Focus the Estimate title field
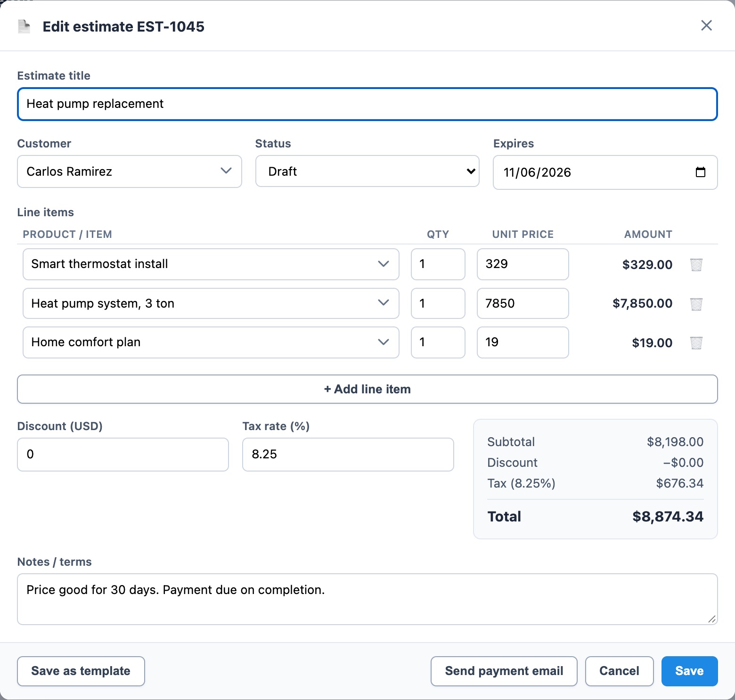735x700 pixels. (367, 104)
